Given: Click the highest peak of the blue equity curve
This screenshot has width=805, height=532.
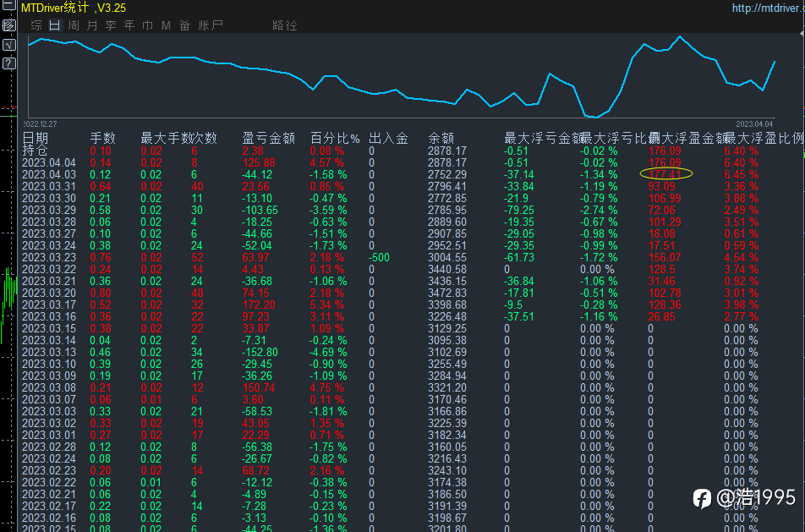Looking at the screenshot, I should [x=680, y=36].
